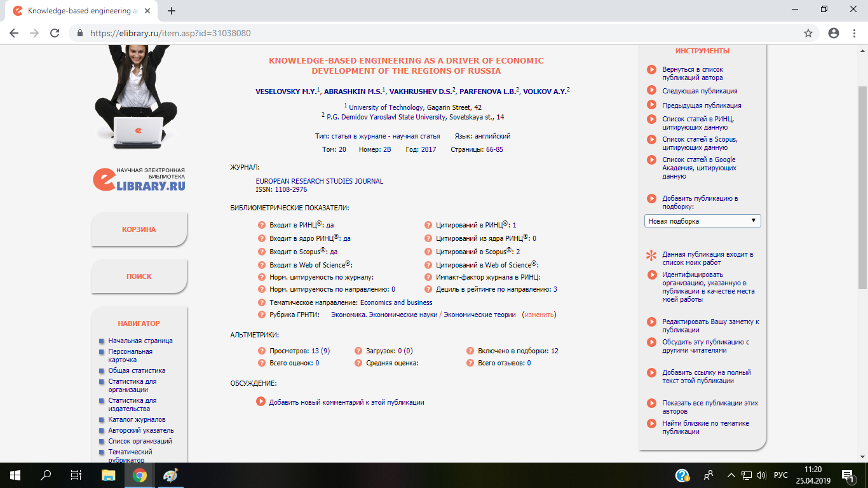This screenshot has width=868, height=488.
Task: Click arrow icon beside 'Список статей в Google Академия'
Action: pyautogui.click(x=651, y=160)
